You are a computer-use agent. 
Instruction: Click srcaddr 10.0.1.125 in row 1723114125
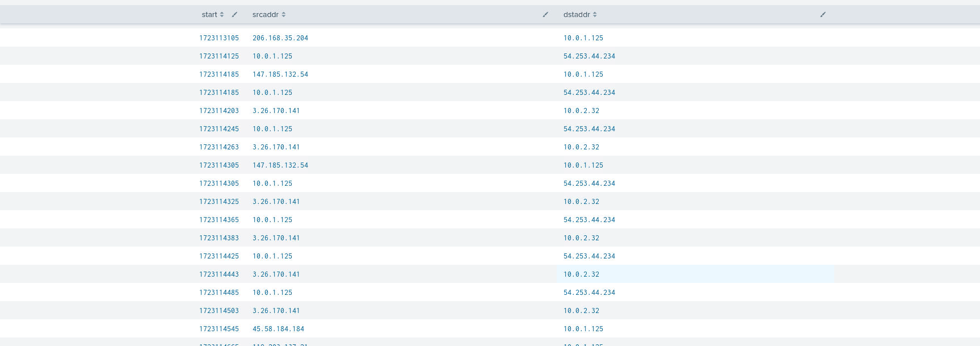pos(272,56)
